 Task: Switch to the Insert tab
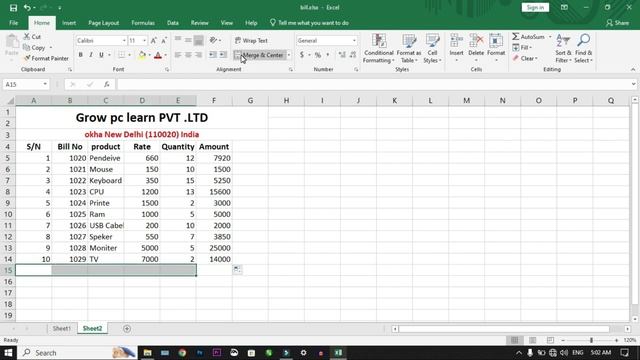pyautogui.click(x=69, y=23)
